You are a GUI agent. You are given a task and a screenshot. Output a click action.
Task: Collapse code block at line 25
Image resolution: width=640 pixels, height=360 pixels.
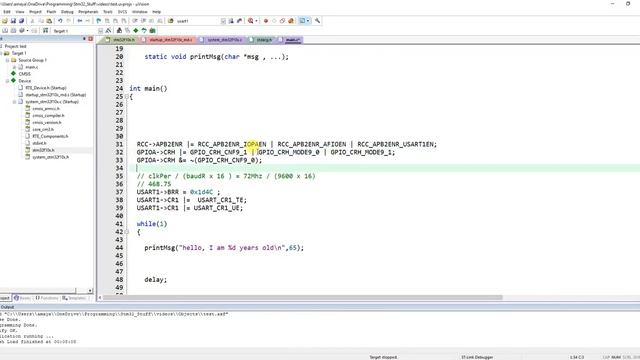[127, 97]
